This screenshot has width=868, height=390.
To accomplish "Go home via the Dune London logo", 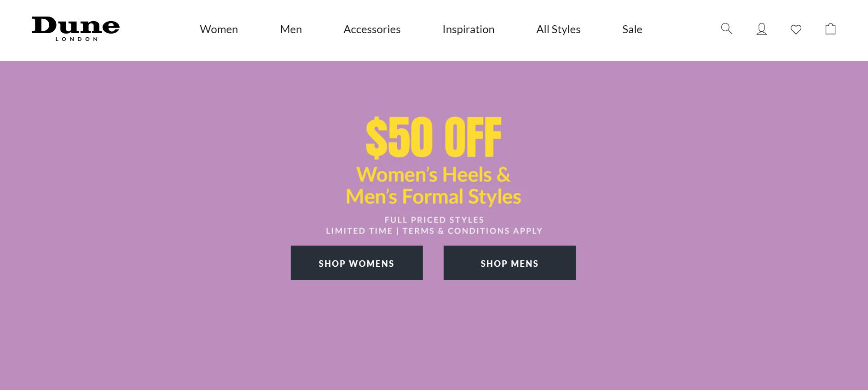I will [75, 29].
